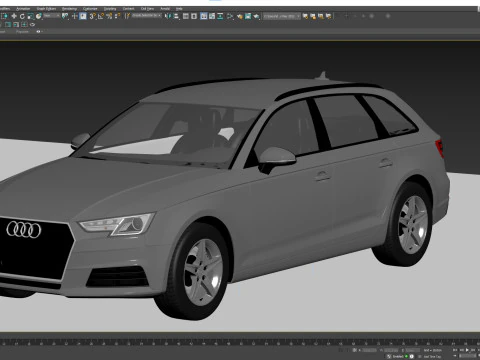Open the project folder path dropdown
Screen dimensions: 480x360
tap(282, 16)
